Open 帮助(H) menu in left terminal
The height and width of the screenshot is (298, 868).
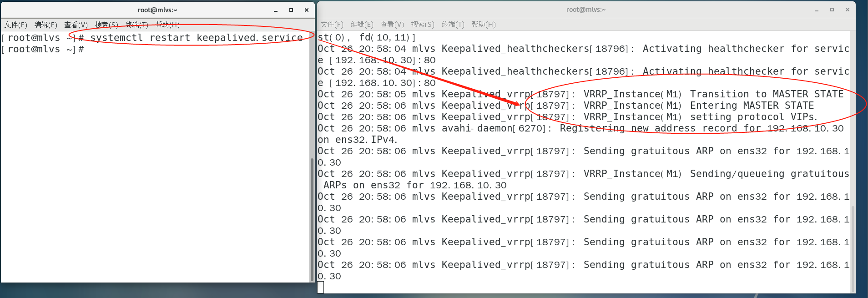pos(167,25)
